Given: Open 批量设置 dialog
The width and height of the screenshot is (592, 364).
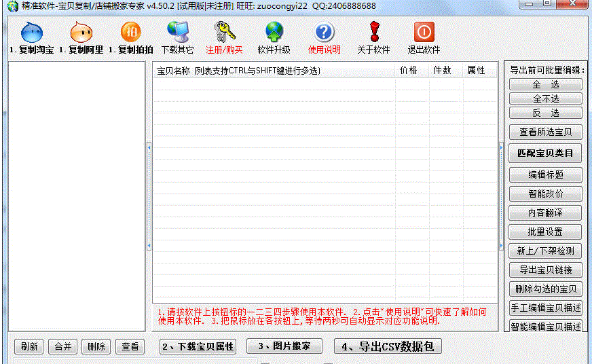Looking at the screenshot, I should coord(545,232).
